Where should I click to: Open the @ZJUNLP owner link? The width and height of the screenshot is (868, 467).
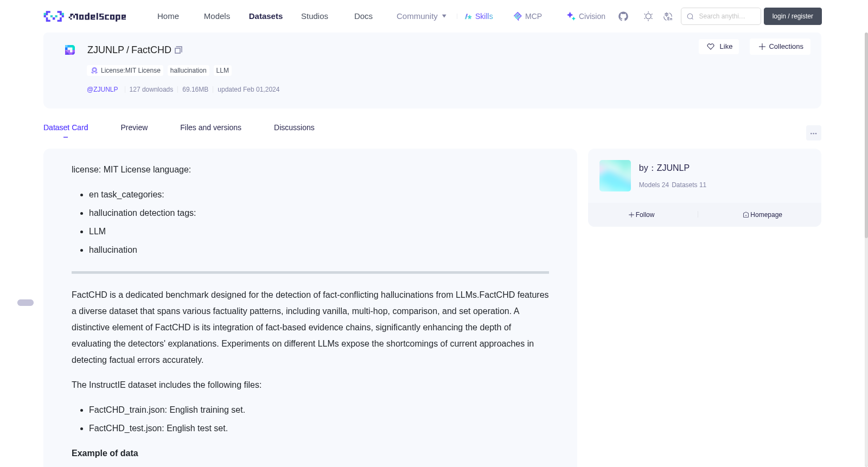pyautogui.click(x=103, y=89)
